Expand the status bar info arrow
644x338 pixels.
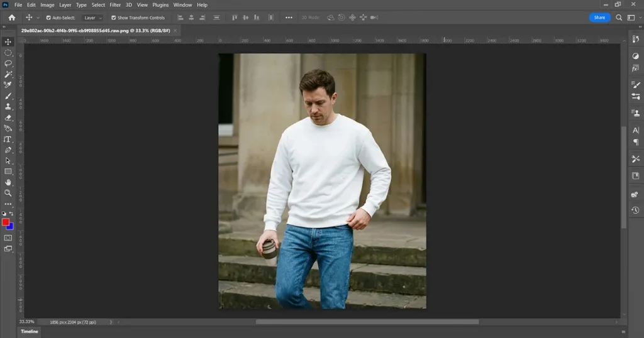pos(111,322)
